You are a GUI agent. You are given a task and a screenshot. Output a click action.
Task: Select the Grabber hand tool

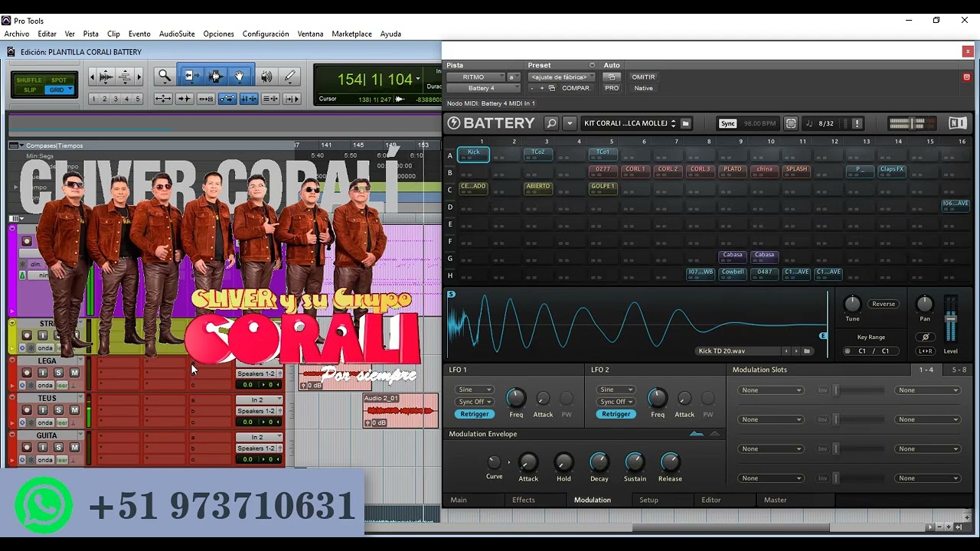click(240, 77)
